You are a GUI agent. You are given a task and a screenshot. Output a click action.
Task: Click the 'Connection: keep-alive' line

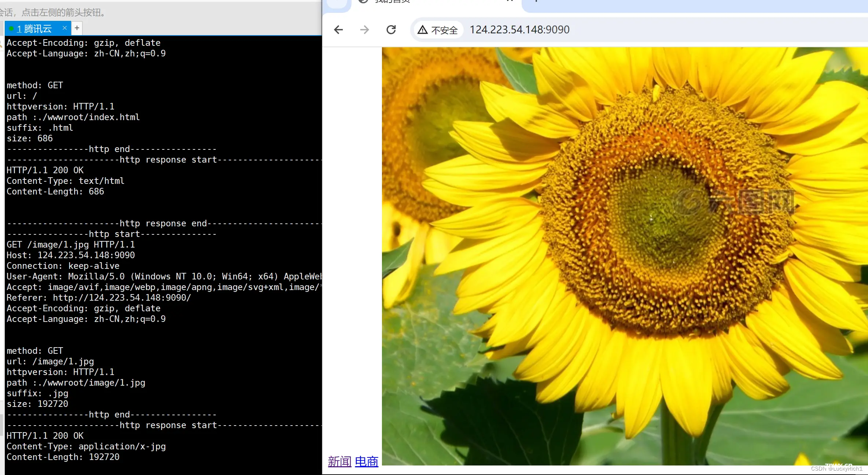click(63, 266)
